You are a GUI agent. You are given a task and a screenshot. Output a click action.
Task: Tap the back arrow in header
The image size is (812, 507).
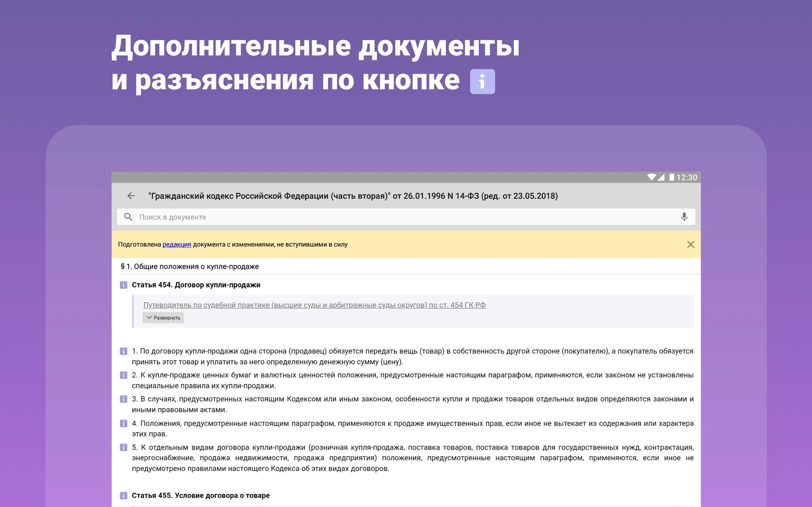click(131, 196)
